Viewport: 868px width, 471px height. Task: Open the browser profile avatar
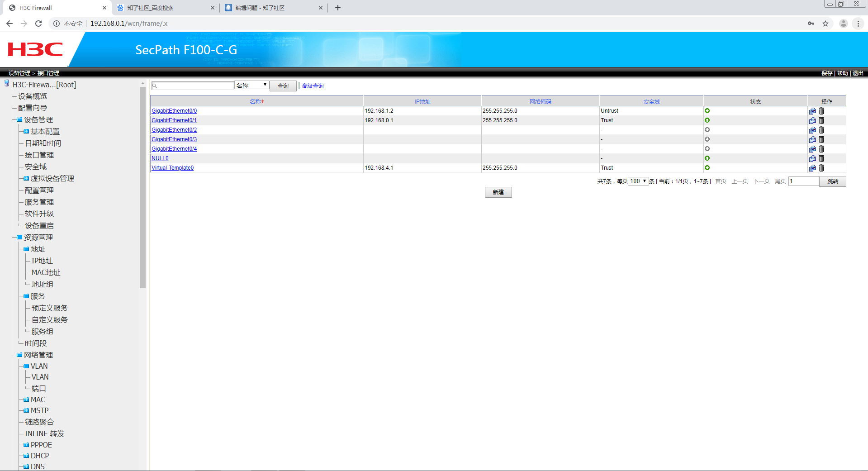(843, 24)
